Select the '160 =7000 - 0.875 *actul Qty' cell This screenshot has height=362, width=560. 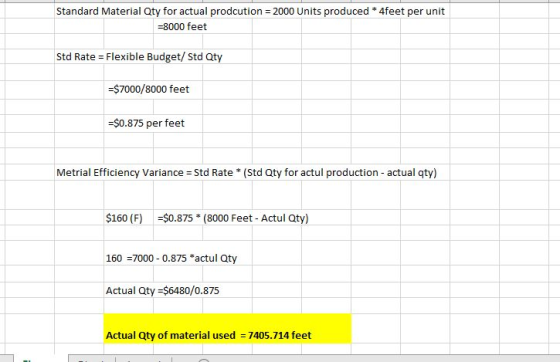coord(171,258)
